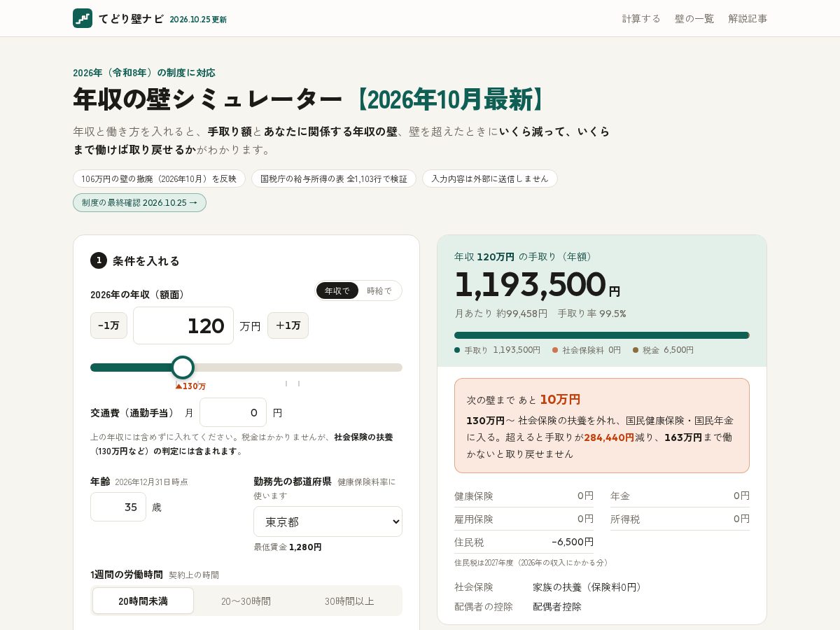
Task: Click the 入力内容は外部に送信しません badge
Action: tap(490, 178)
